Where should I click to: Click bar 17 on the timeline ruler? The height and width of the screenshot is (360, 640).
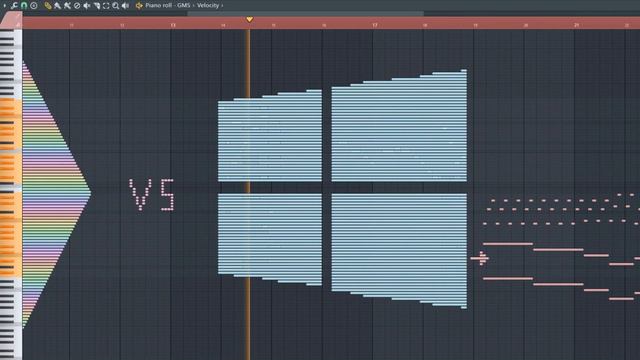pyautogui.click(x=375, y=25)
